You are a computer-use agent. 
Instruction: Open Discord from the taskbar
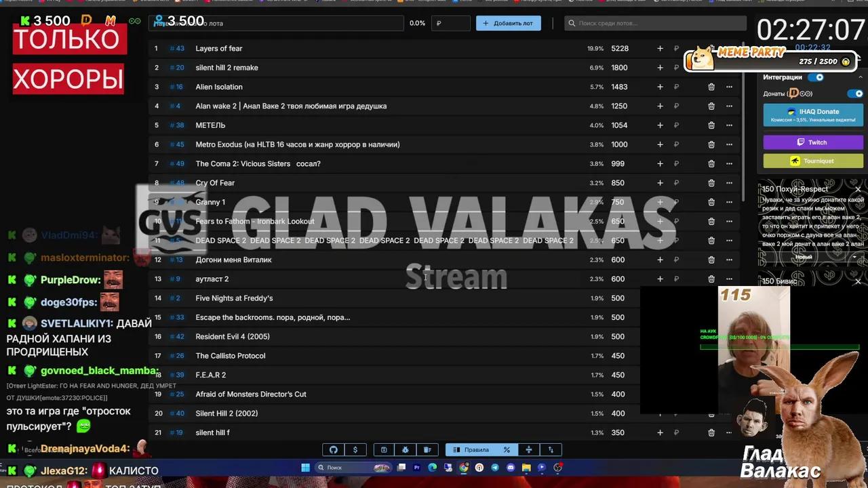pyautogui.click(x=511, y=468)
